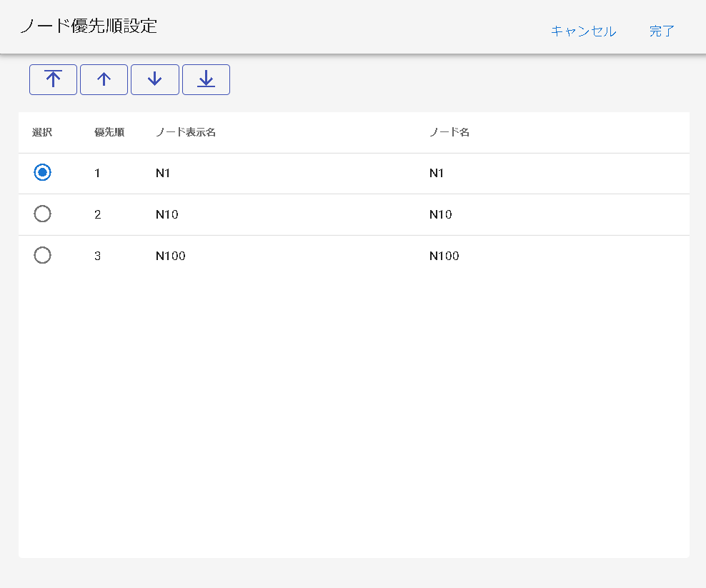Click N1 in the ノード名 column
The height and width of the screenshot is (588, 706).
coord(437,173)
